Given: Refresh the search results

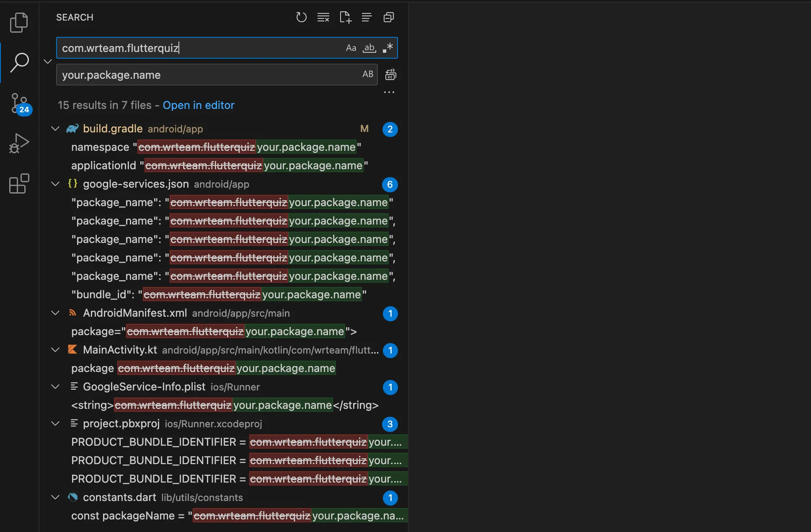Looking at the screenshot, I should (x=301, y=17).
